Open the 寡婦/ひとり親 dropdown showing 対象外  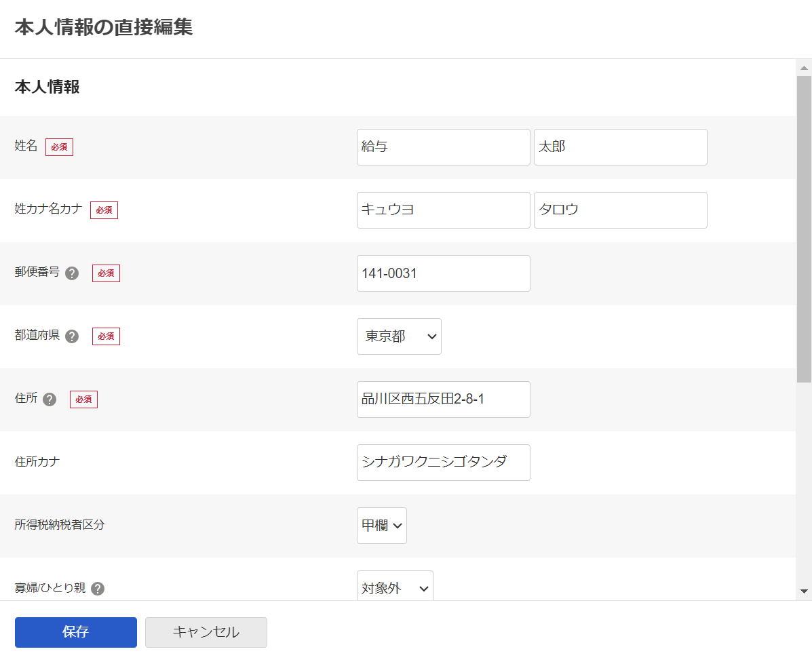click(x=395, y=587)
